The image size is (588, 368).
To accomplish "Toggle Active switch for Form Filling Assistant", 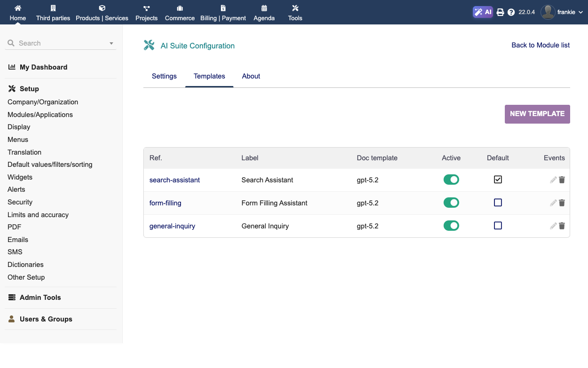I will click(451, 203).
